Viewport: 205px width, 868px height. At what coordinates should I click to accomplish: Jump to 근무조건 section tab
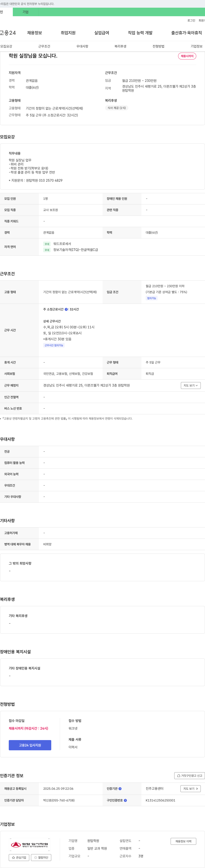pos(44,46)
